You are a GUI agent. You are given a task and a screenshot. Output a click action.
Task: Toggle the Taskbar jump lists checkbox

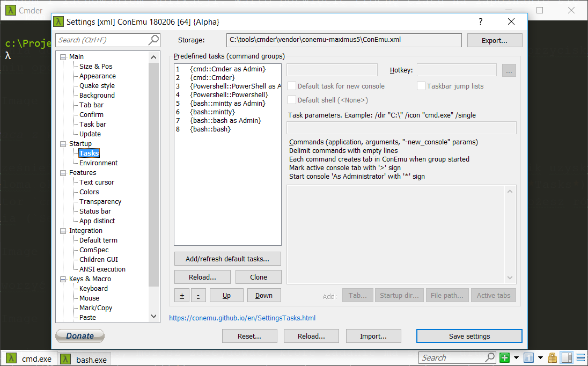click(422, 86)
